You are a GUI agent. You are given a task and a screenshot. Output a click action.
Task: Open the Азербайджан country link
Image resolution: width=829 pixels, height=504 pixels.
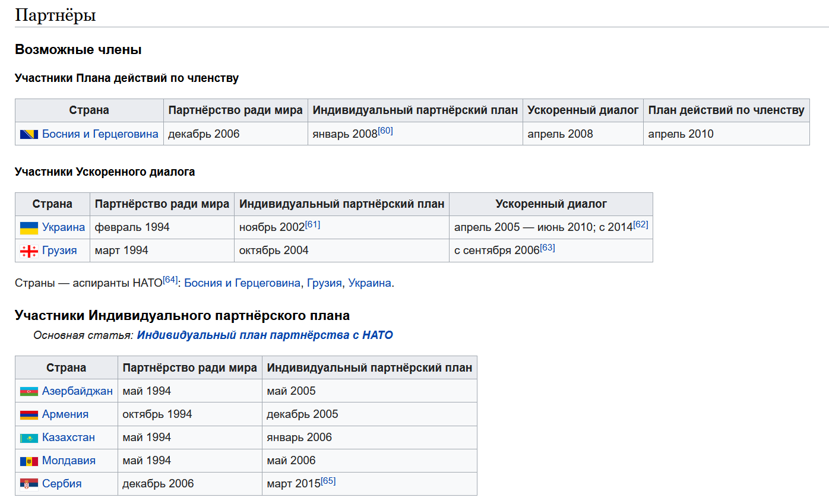click(x=77, y=391)
